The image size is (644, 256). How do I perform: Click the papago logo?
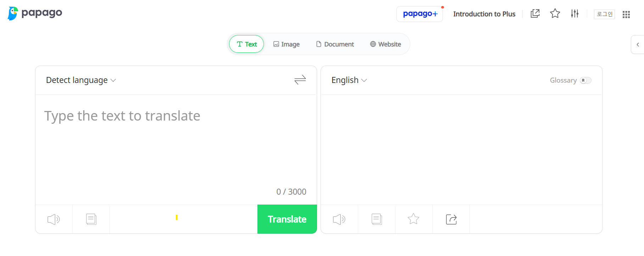(34, 13)
